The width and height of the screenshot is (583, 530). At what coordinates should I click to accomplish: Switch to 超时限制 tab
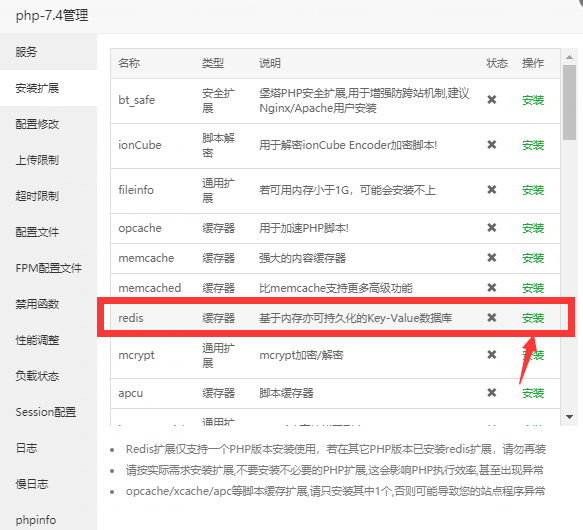[x=48, y=196]
